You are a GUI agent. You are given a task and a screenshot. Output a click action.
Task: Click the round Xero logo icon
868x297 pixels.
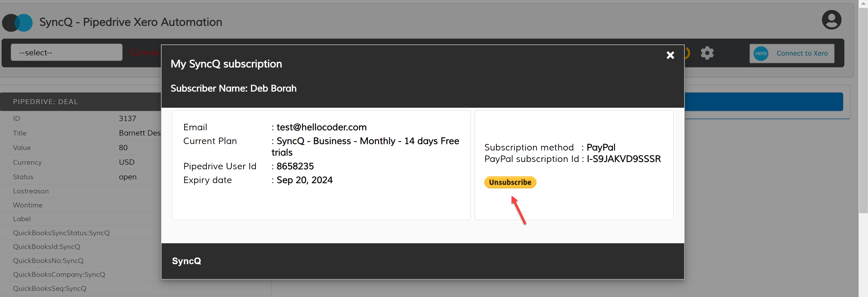click(761, 53)
